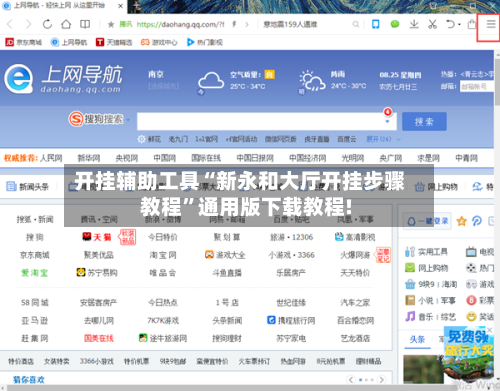Open 音乐 | 综艺 sidebar entry
This screenshot has height=391, width=500.
pyautogui.click(x=430, y=316)
